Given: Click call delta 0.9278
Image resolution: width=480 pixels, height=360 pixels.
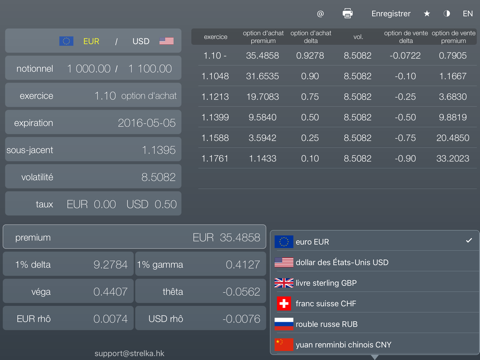Looking at the screenshot, I should click(310, 56).
